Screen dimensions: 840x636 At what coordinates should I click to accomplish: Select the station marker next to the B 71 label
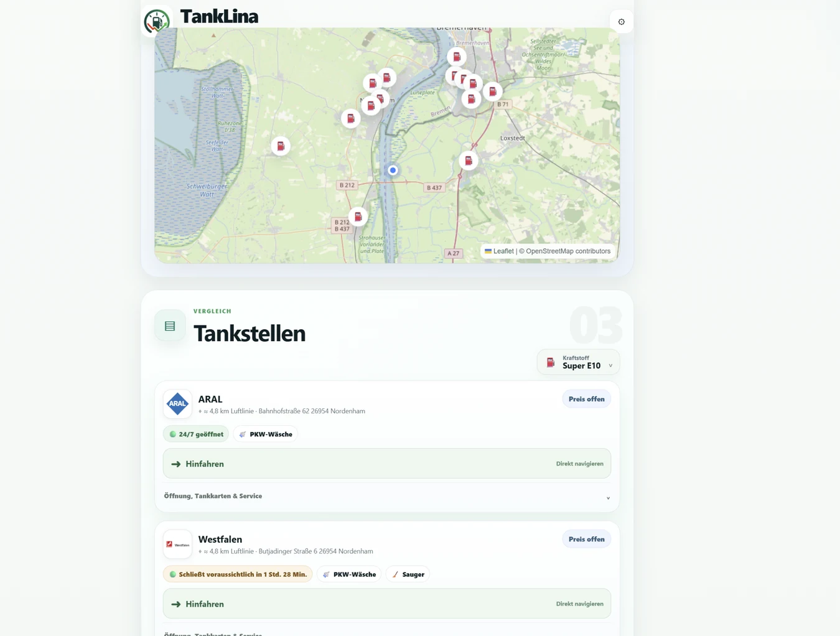[x=492, y=91]
